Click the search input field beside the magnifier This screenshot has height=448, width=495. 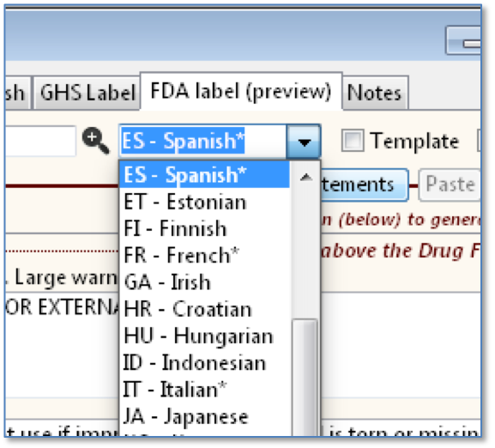[x=40, y=141]
